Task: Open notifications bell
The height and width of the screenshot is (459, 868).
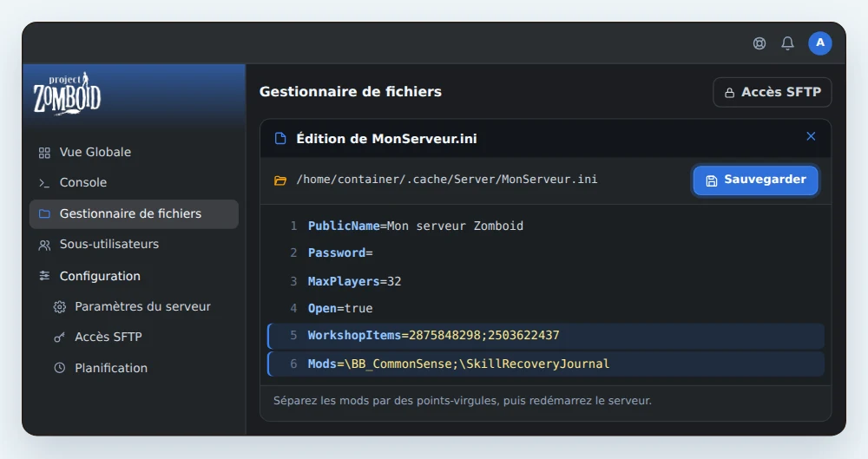Action: pos(788,43)
